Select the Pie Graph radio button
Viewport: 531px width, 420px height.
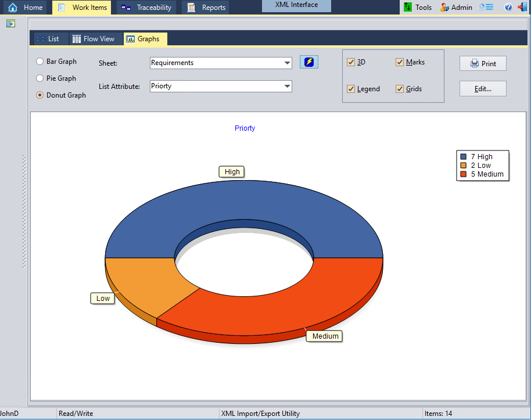(x=40, y=78)
